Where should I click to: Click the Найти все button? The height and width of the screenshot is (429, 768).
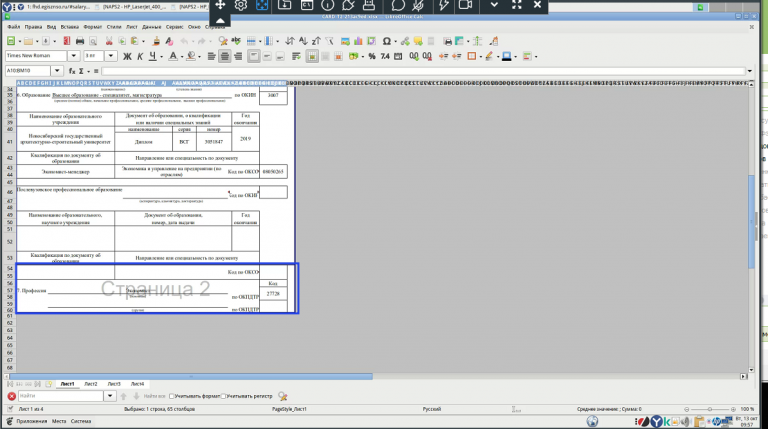pyautogui.click(x=154, y=396)
